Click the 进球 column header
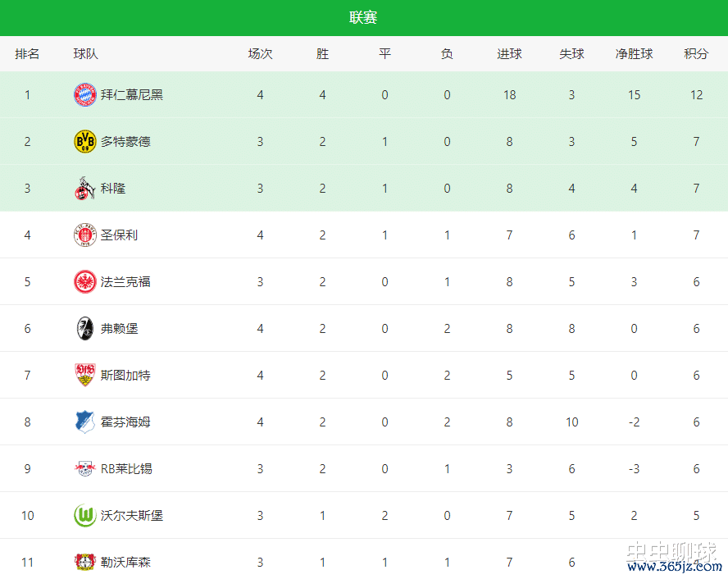The width and height of the screenshot is (728, 579). pyautogui.click(x=509, y=54)
